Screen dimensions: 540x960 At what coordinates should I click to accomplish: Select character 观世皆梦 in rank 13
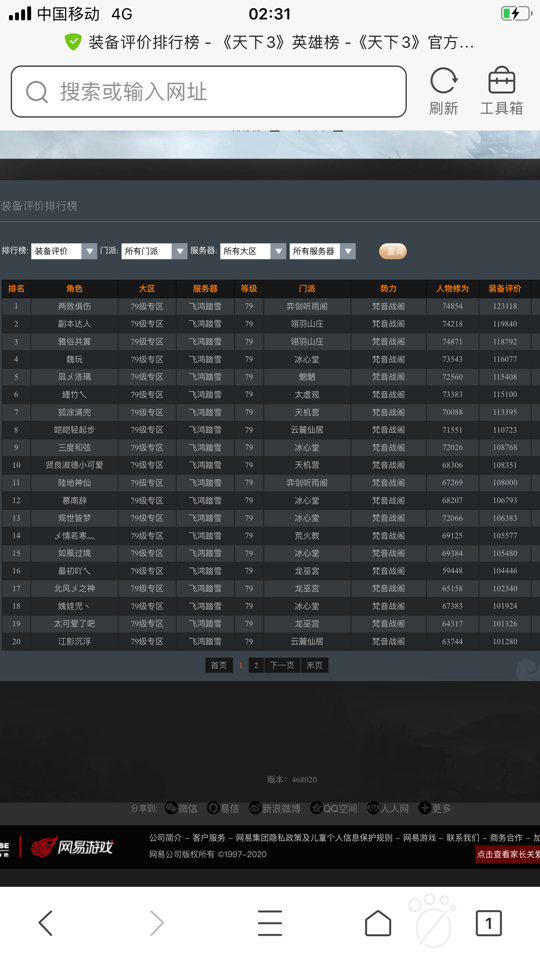click(x=74, y=518)
